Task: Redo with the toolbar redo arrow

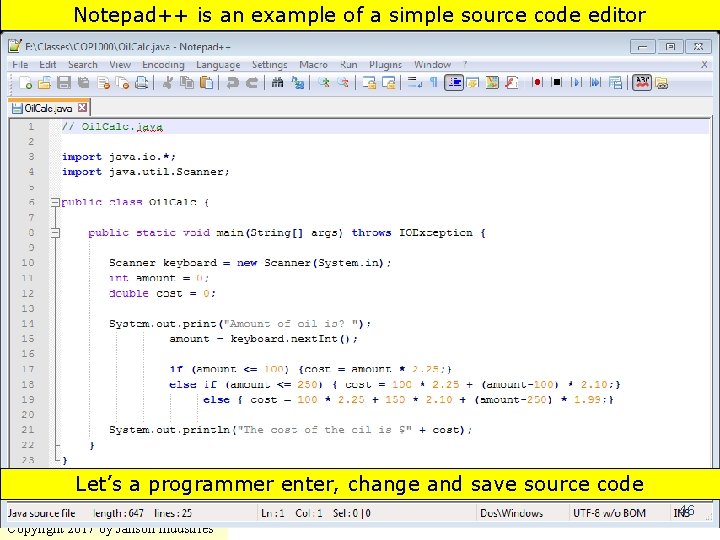Action: [252, 83]
